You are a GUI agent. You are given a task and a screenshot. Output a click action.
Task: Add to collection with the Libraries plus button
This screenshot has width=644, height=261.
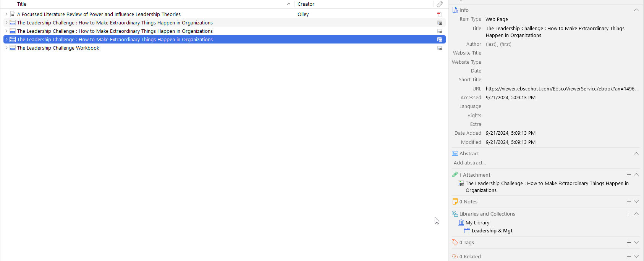point(629,214)
